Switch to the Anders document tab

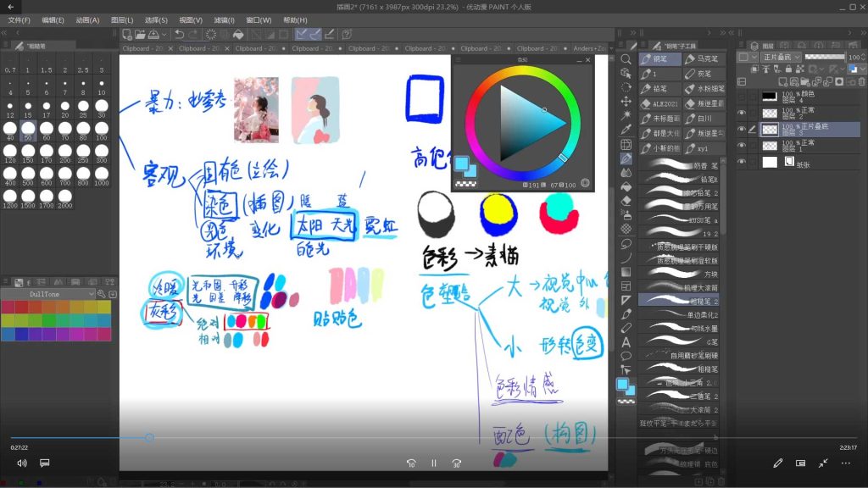(x=589, y=48)
